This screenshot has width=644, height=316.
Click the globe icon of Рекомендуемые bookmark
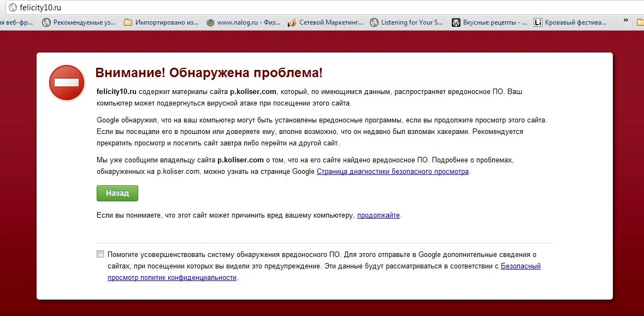click(x=46, y=22)
